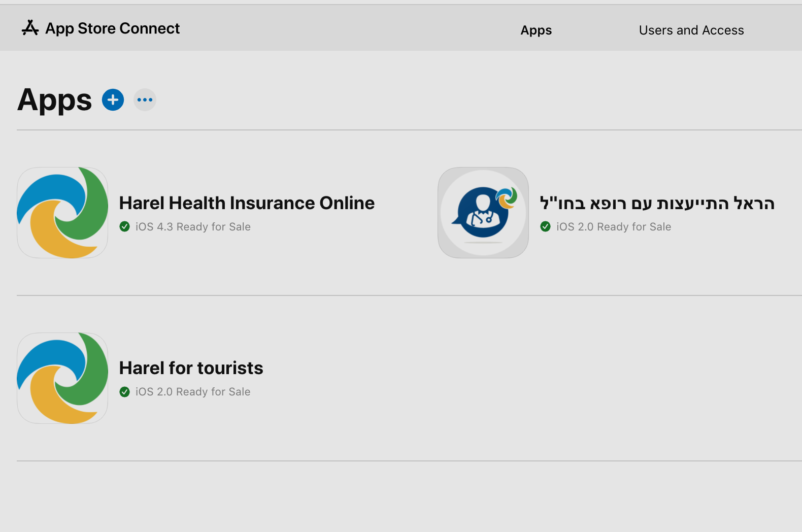Click green checkmark for Hebrew app status
Screen dimensions: 802x532
click(x=545, y=226)
